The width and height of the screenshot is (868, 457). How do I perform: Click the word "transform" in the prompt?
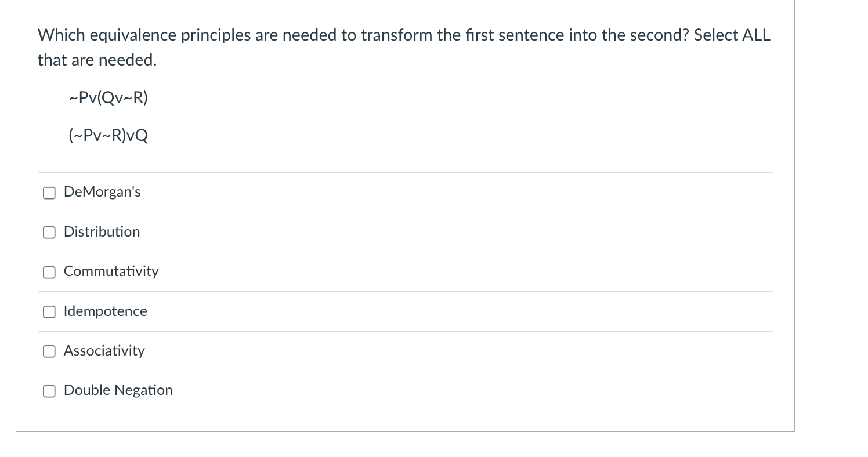pos(396,35)
